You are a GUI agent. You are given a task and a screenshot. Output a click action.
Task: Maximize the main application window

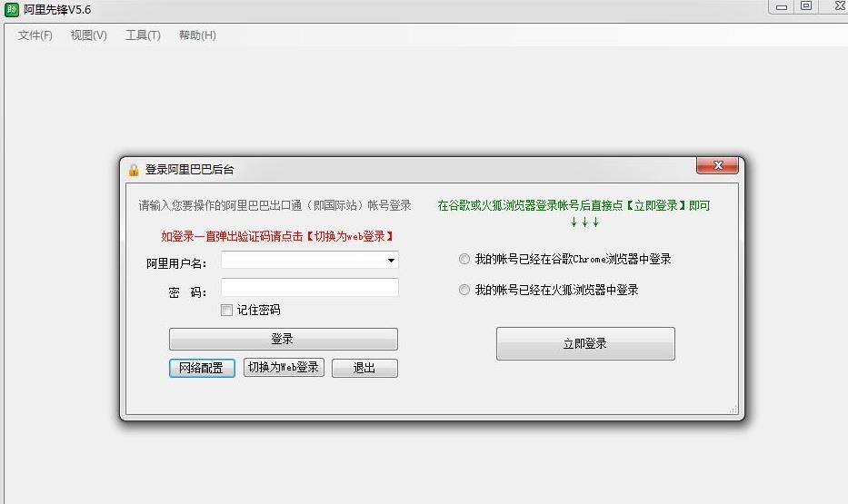806,6
